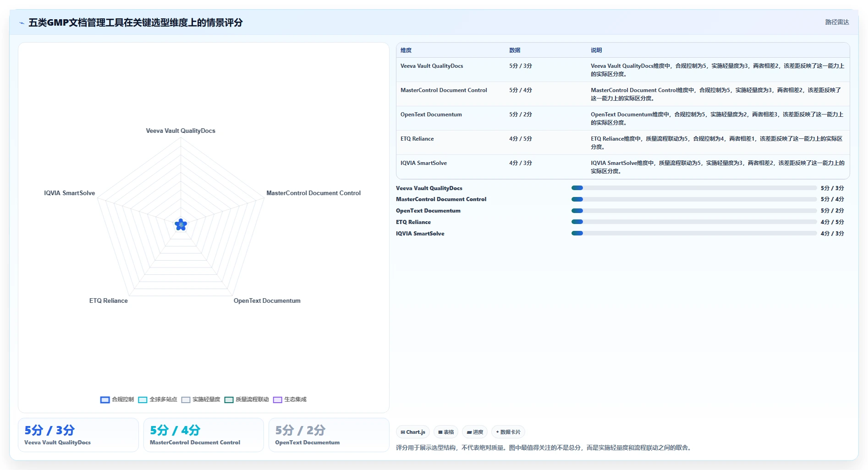This screenshot has height=470, width=868.
Task: Click the ETQ Reliance progress bar
Action: coord(694,222)
